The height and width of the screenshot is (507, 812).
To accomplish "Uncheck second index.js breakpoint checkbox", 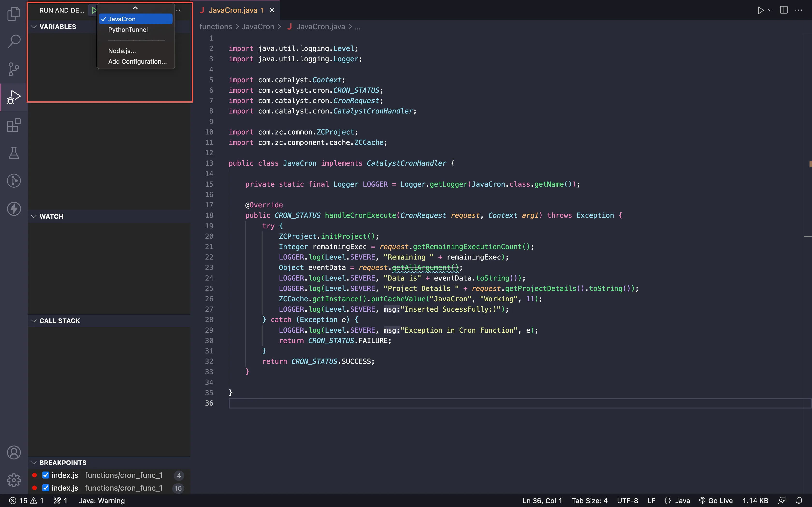I will tap(46, 488).
